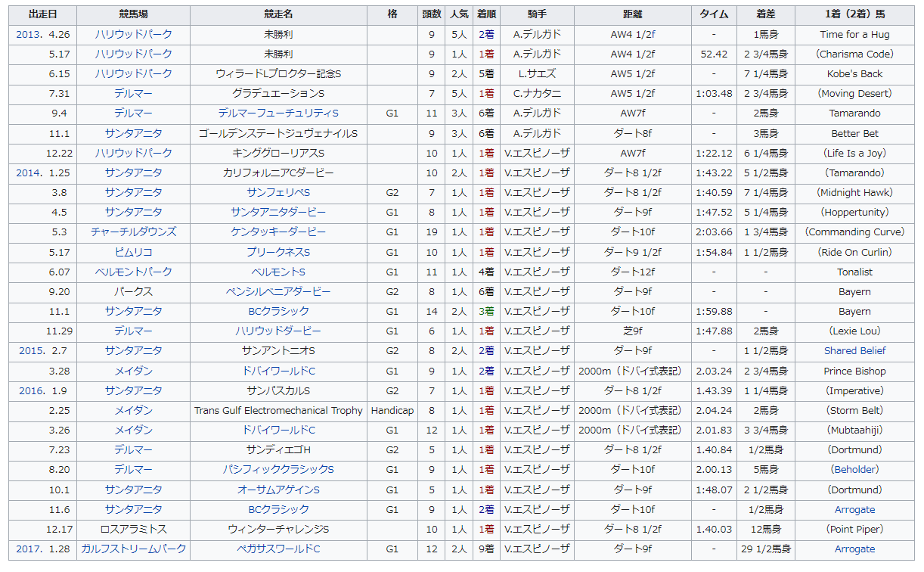This screenshot has width=924, height=572.
Task: Click the サンフェリペS race link
Action: 278,193
